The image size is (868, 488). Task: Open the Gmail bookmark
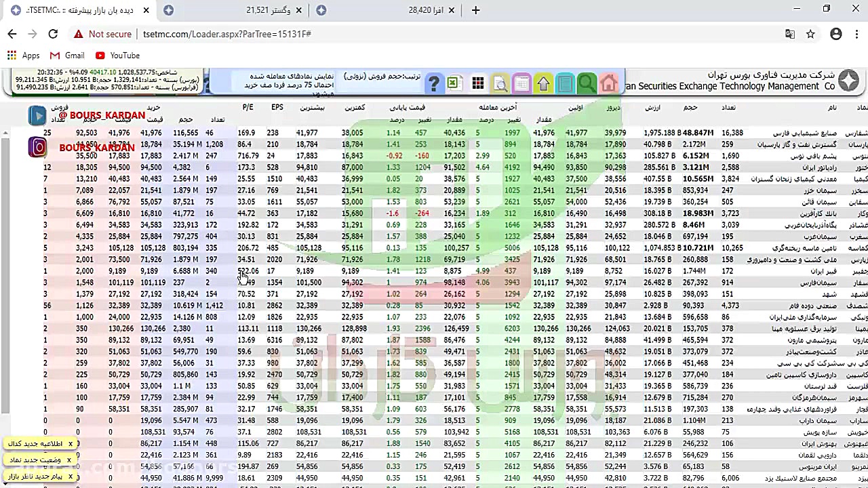coord(67,56)
